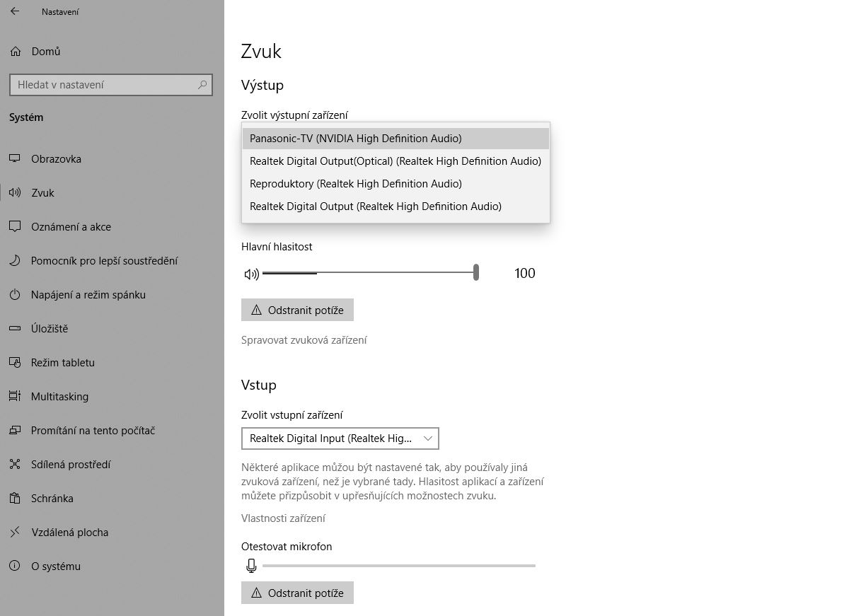Open Multitasking settings page
Screen dimensions: 866x616
(59, 397)
